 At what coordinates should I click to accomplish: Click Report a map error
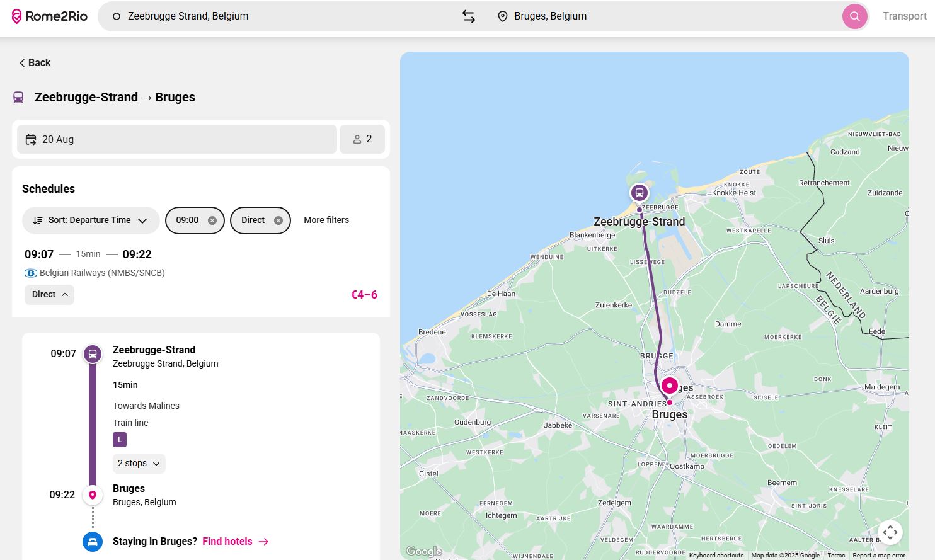tap(879, 556)
